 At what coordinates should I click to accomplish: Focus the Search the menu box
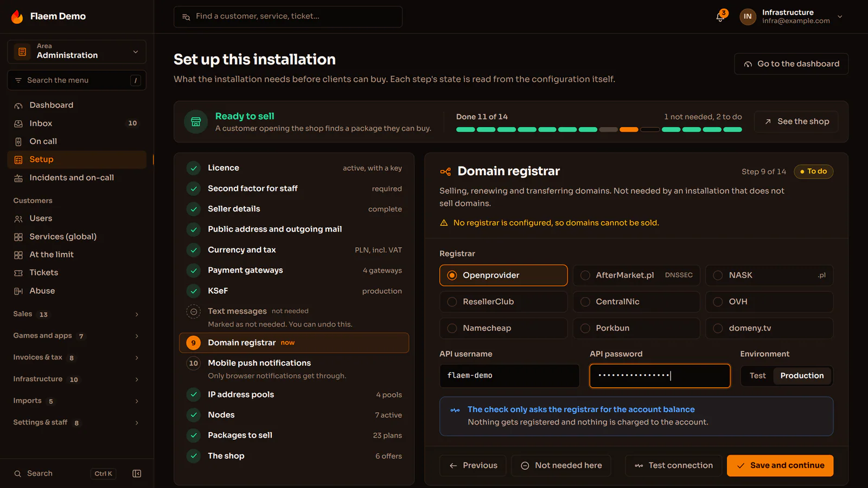76,80
